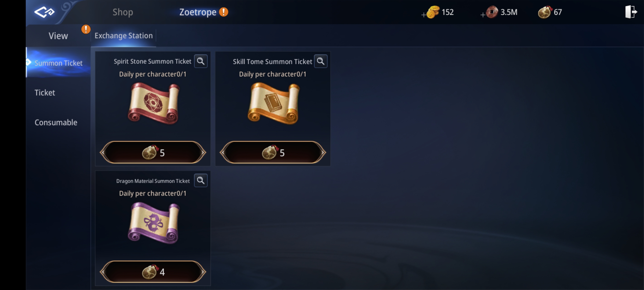Open the exit door icon
The height and width of the screenshot is (290, 644).
631,12
